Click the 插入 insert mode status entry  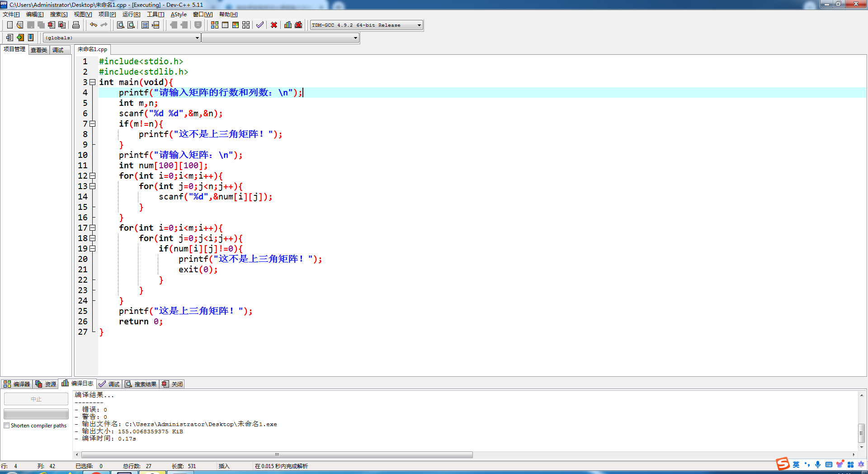click(224, 466)
